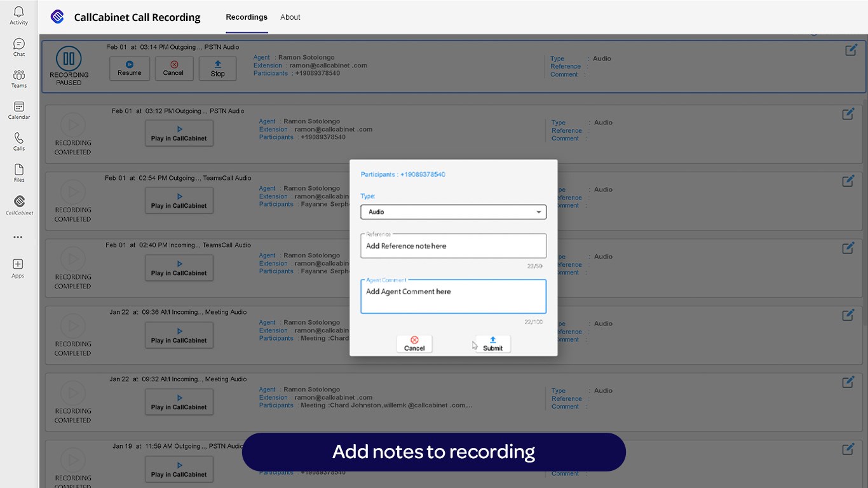Click the Participants number in dialog
Viewport: 868px width, 488px height.
423,175
